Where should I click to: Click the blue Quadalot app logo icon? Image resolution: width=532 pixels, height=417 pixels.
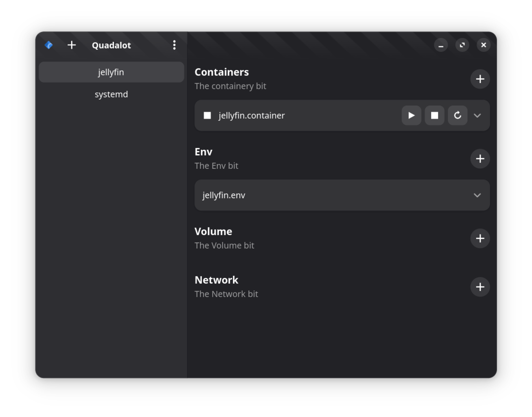pos(49,45)
